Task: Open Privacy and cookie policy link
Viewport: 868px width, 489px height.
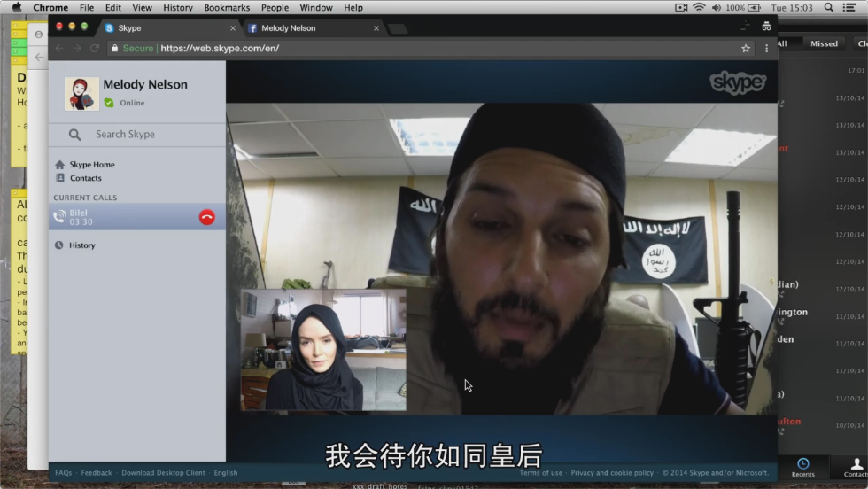Action: click(x=612, y=473)
